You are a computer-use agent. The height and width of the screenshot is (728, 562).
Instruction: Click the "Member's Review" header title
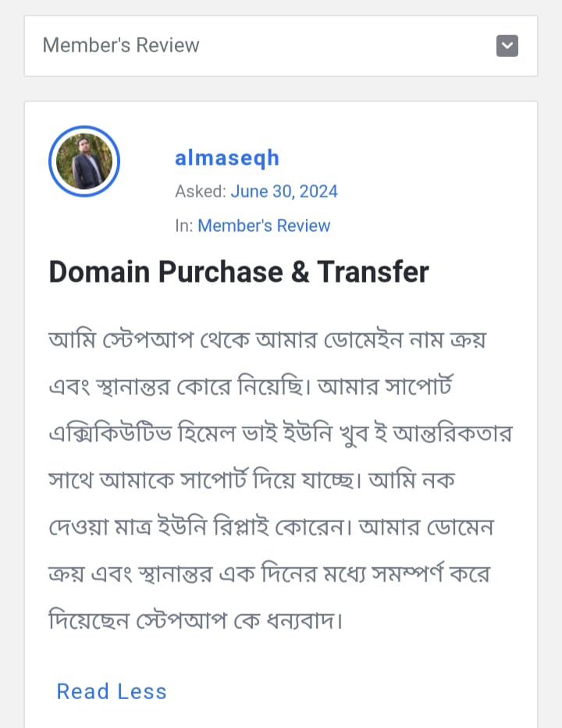click(x=121, y=45)
